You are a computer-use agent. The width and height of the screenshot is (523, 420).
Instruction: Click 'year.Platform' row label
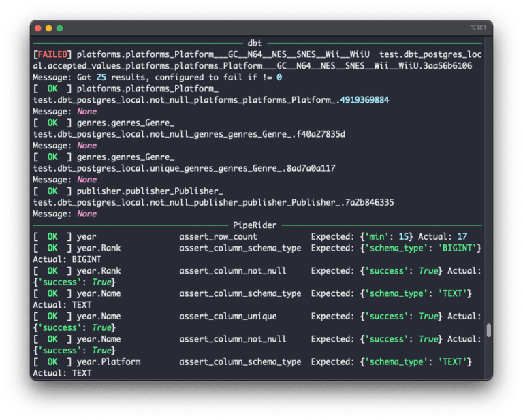click(108, 362)
